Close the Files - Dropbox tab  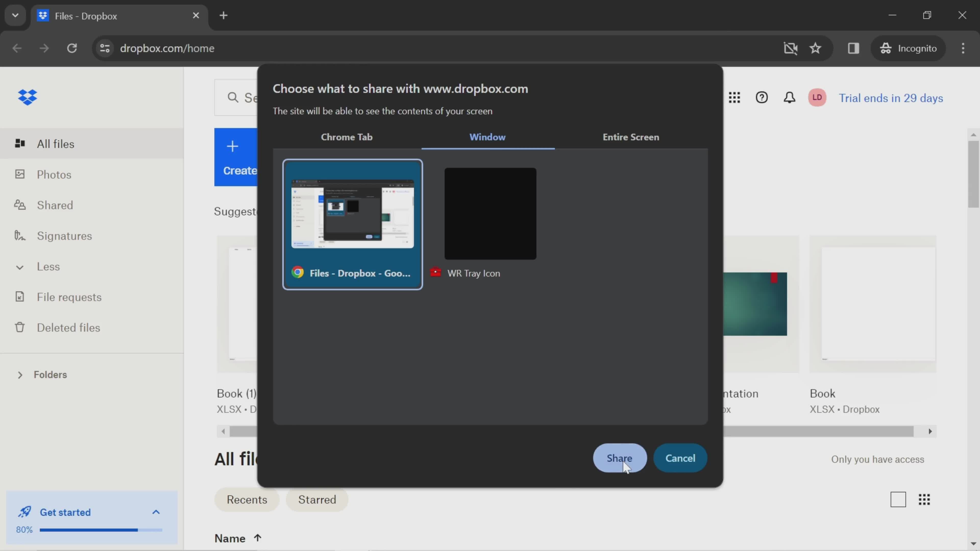[196, 16]
